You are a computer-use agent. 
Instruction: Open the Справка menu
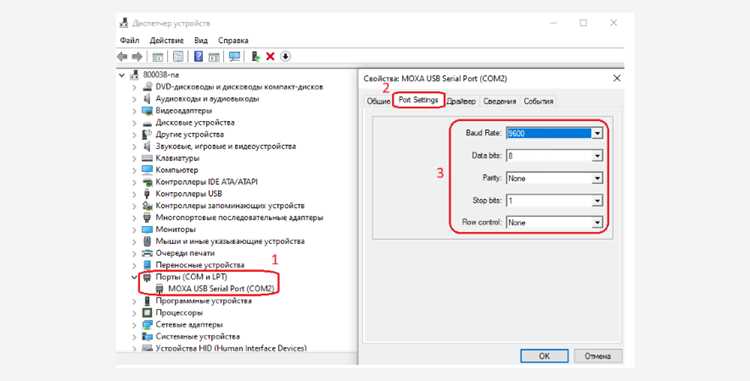pos(233,41)
